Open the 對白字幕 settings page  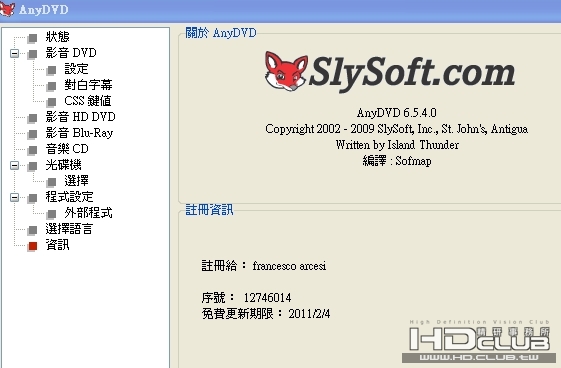pyautogui.click(x=88, y=85)
